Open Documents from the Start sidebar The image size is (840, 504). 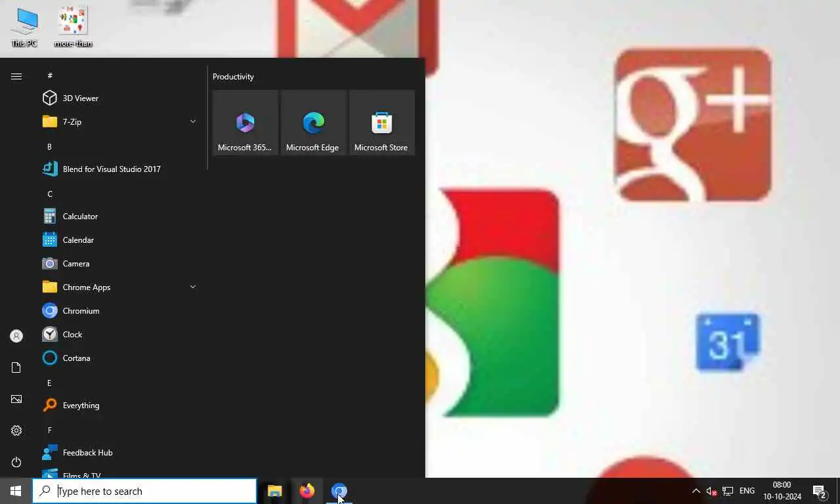pyautogui.click(x=16, y=367)
